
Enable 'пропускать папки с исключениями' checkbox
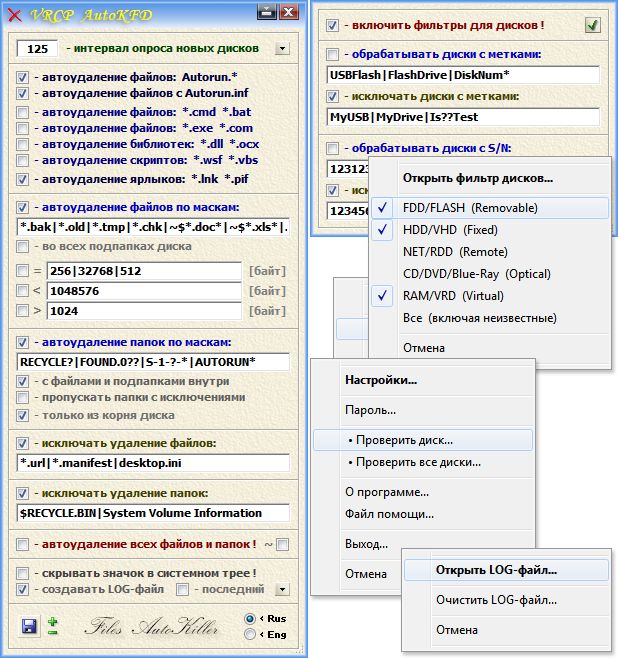23,397
